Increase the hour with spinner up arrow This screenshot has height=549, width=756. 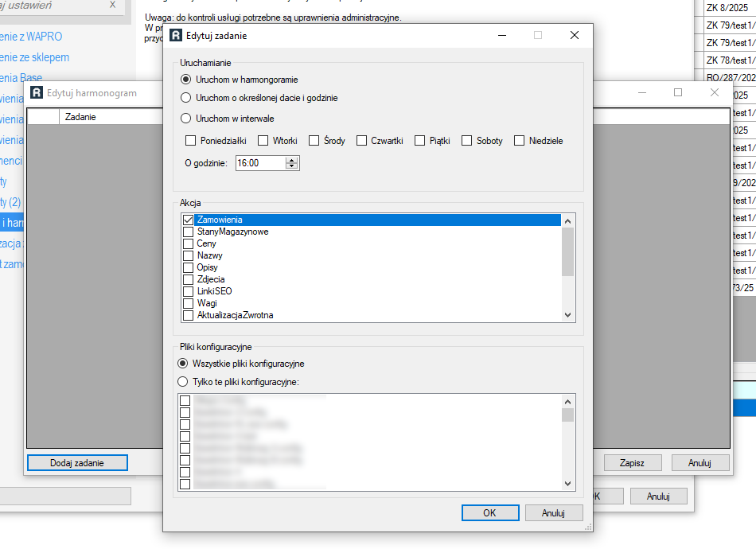[x=292, y=160]
